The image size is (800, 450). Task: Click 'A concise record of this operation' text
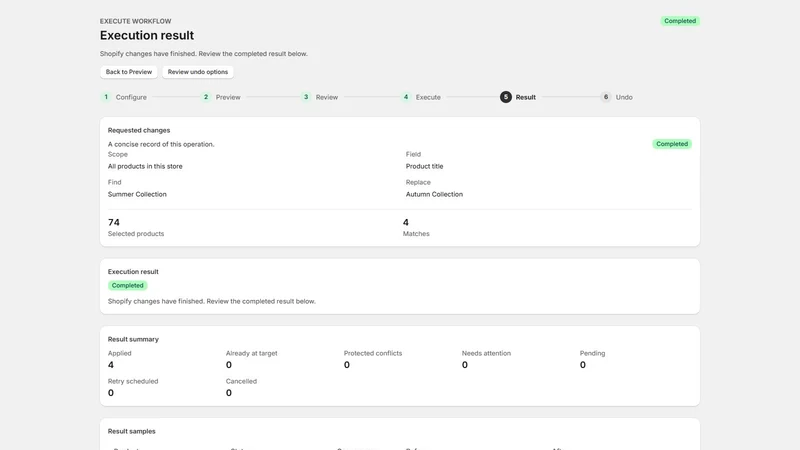[161, 144]
